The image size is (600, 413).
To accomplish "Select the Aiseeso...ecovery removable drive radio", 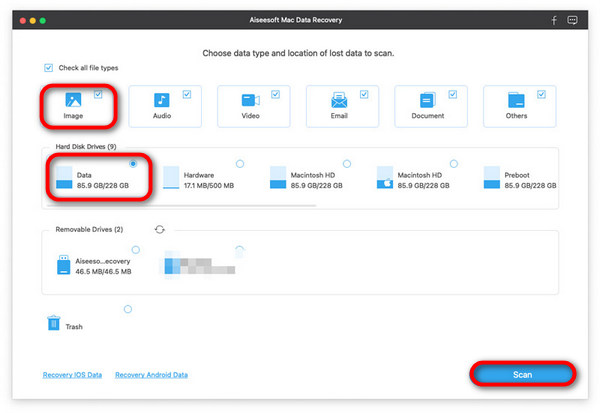I will click(135, 250).
